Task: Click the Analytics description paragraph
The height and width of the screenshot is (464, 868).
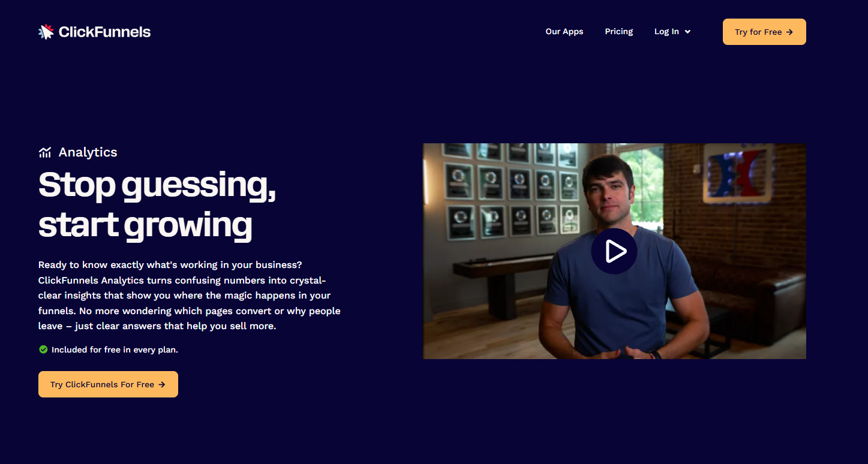Action: [189, 296]
